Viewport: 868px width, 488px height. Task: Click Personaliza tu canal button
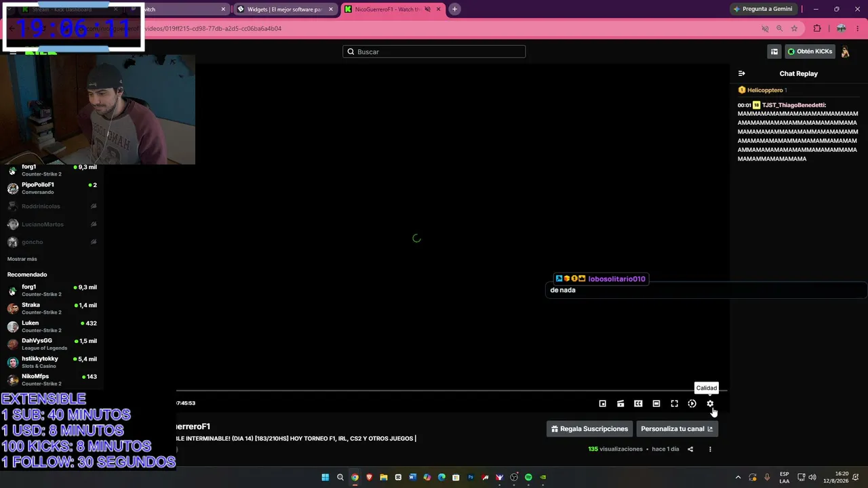click(x=677, y=428)
